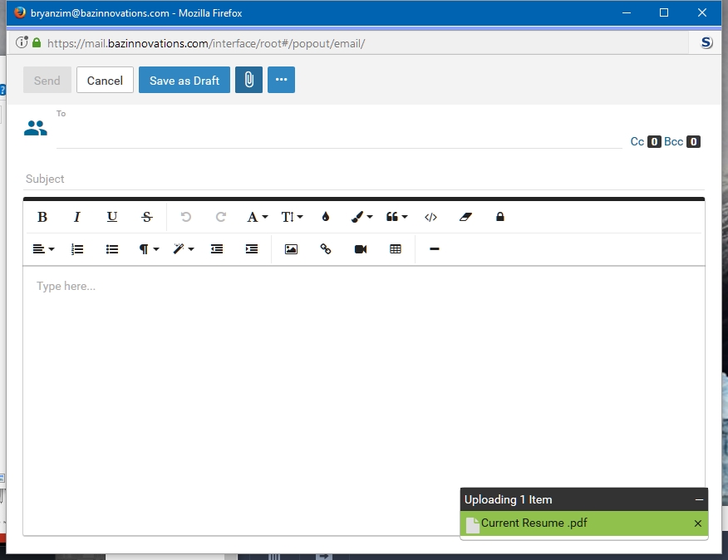Viewport: 728px width, 560px height.
Task: Toggle underline formatting
Action: click(112, 217)
